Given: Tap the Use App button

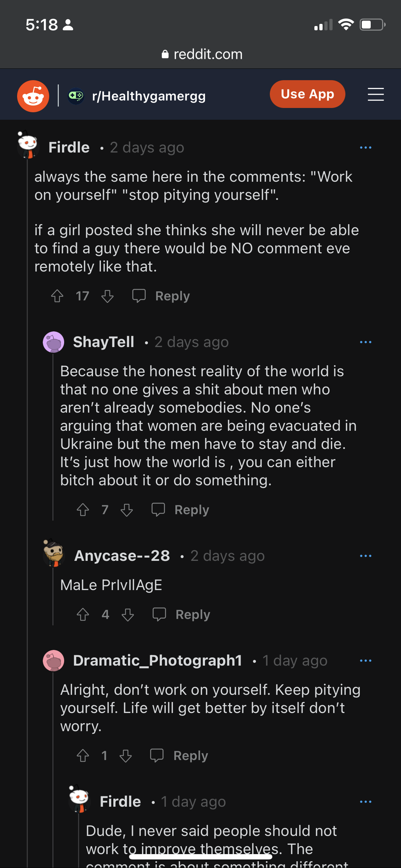Looking at the screenshot, I should tap(307, 94).
